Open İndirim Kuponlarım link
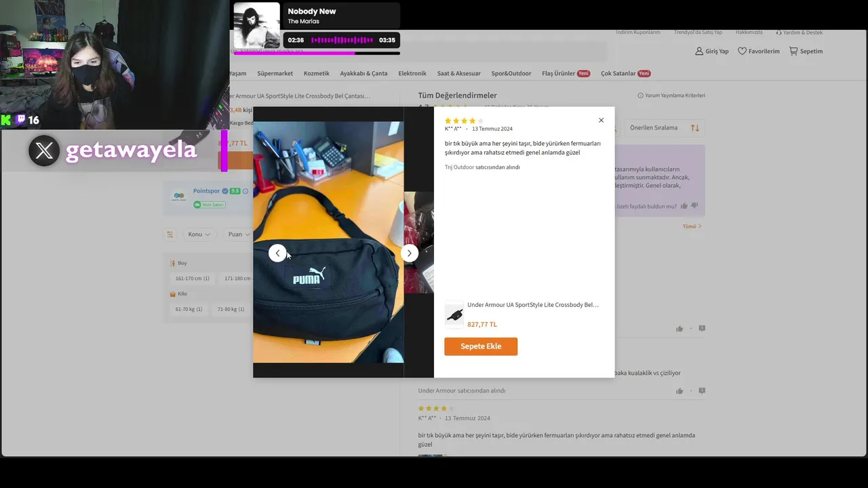The width and height of the screenshot is (868, 488). coord(638,33)
